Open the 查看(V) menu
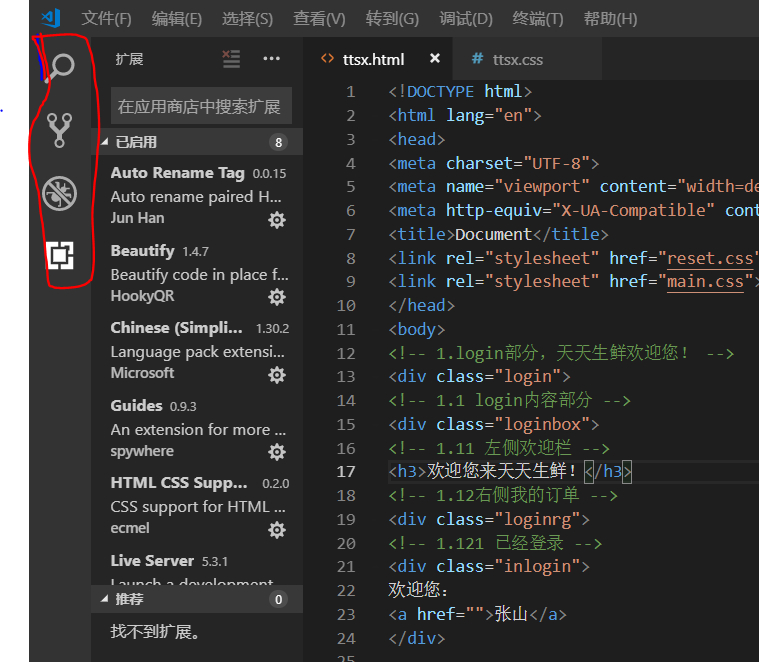759x662 pixels. click(319, 19)
